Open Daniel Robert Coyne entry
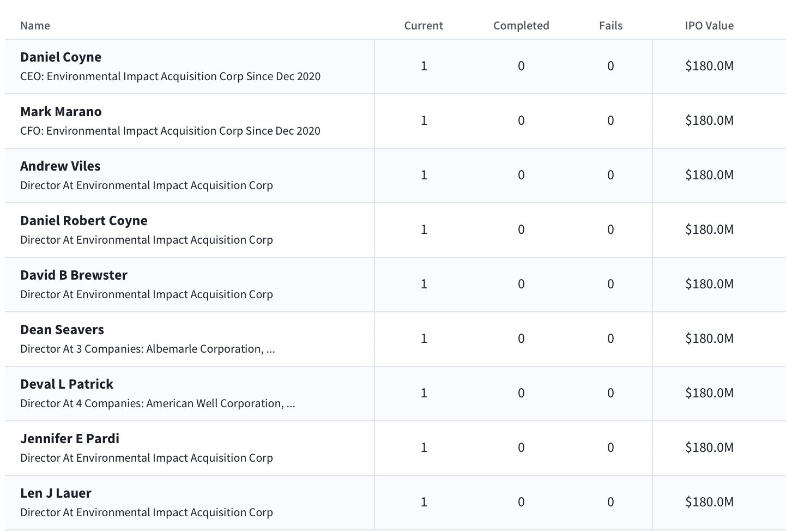Viewport: 786px width, 532px height. pyautogui.click(x=84, y=221)
